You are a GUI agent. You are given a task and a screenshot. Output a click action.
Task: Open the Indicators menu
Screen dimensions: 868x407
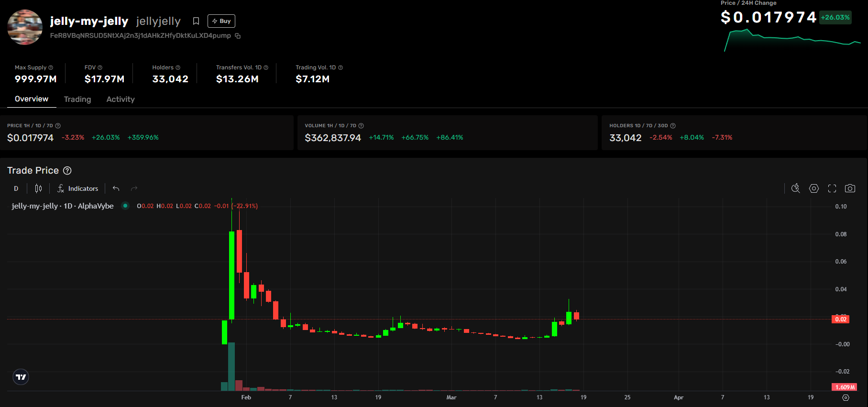pos(77,188)
